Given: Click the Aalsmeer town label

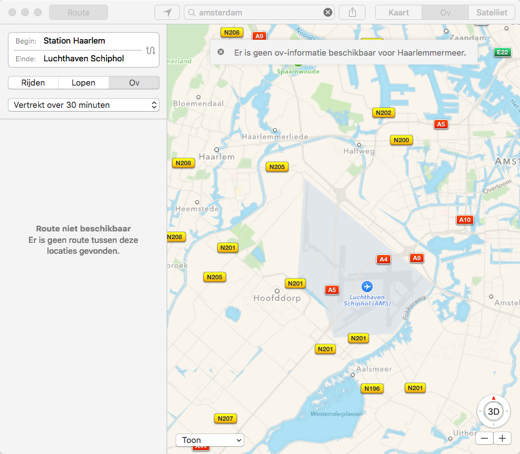Looking at the screenshot, I should (x=374, y=369).
